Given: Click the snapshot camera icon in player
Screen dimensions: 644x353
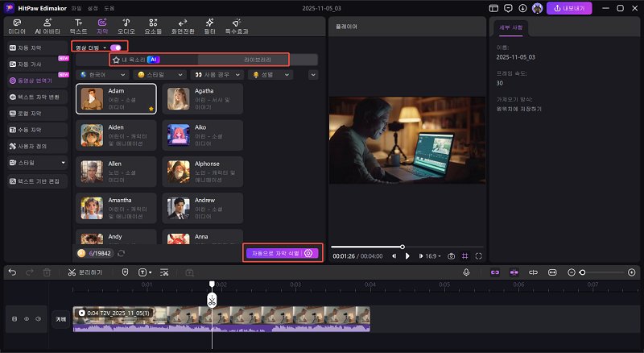Looking at the screenshot, I should pos(452,255).
